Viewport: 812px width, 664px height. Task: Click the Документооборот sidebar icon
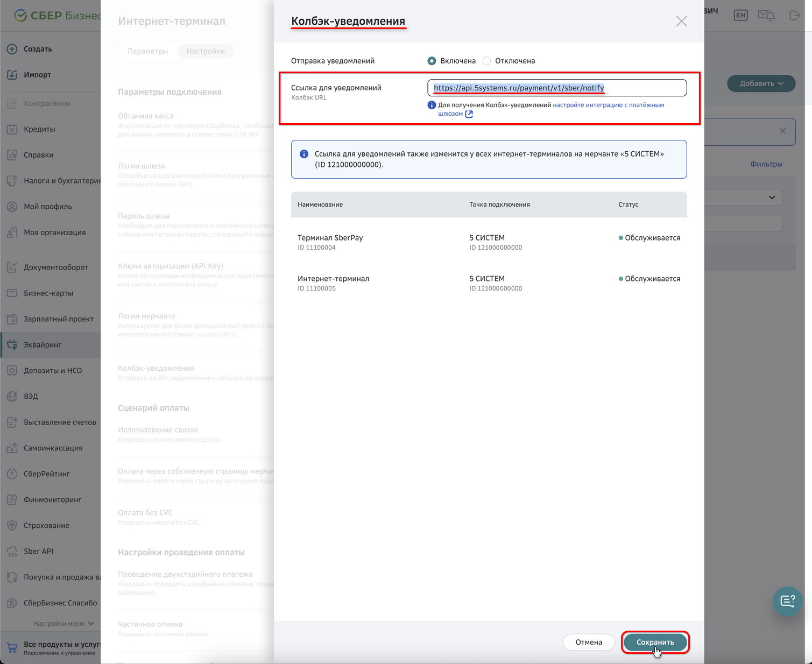tap(12, 267)
